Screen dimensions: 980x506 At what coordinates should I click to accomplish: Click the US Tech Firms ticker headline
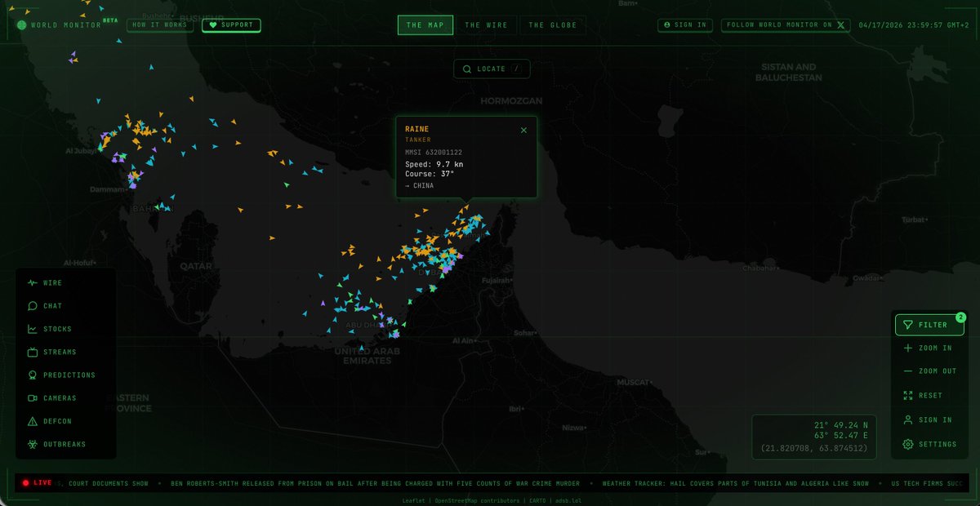pyautogui.click(x=929, y=483)
